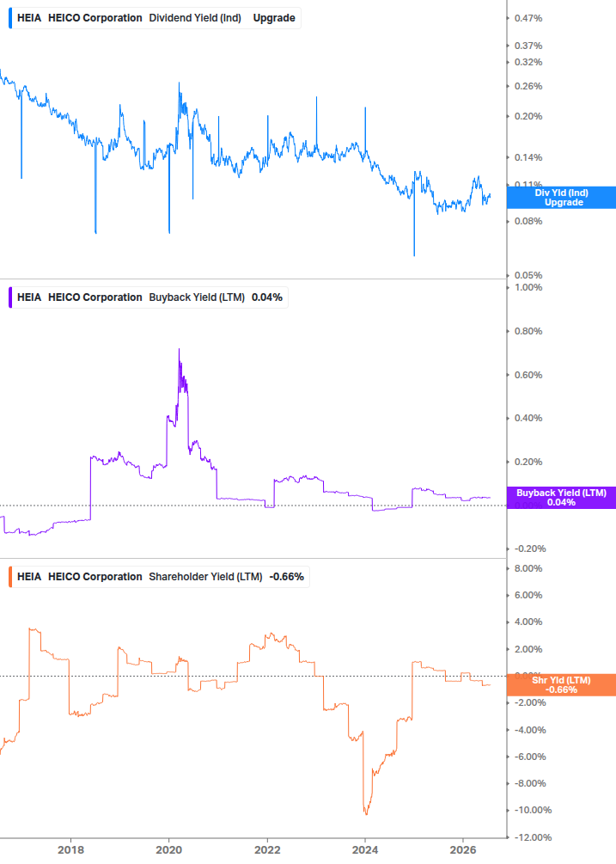The image size is (616, 864).
Task: Click the 0.47% tick on dividend yield axis
Action: pyautogui.click(x=528, y=18)
